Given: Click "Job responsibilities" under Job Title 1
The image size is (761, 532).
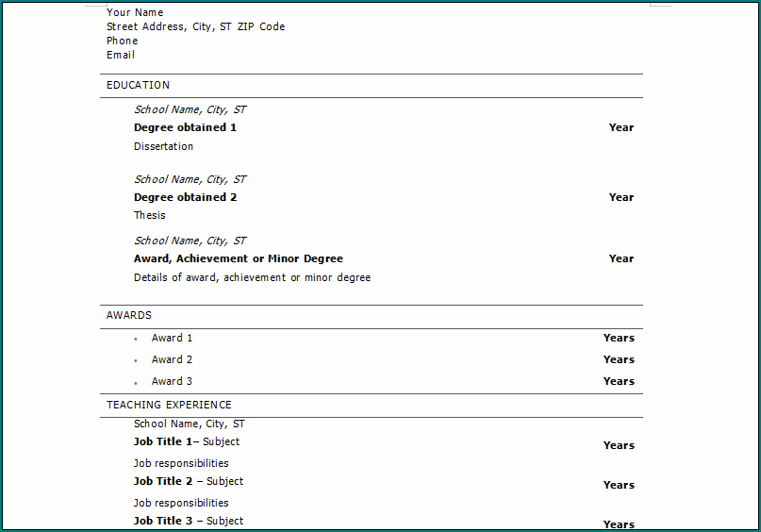Looking at the screenshot, I should pyautogui.click(x=181, y=463).
